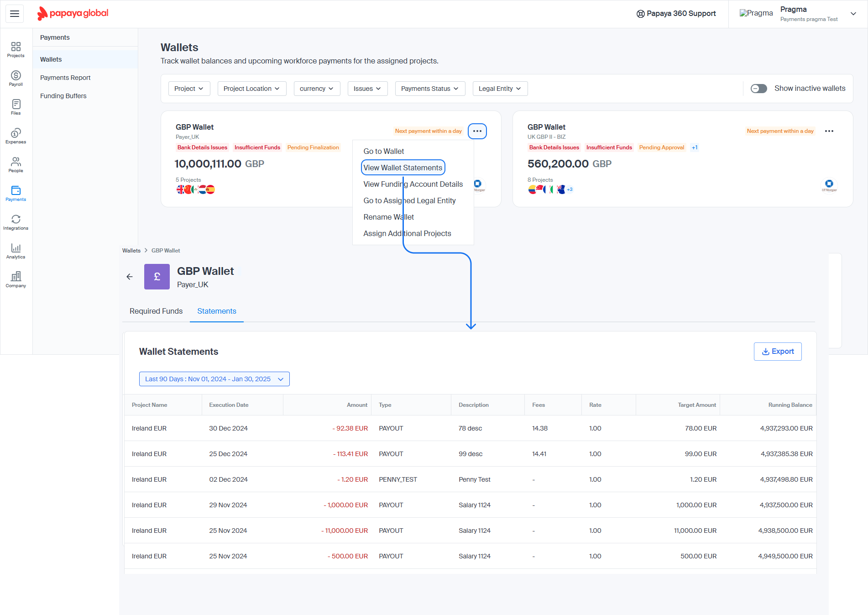Select View Wallet Statements menu item

[403, 168]
